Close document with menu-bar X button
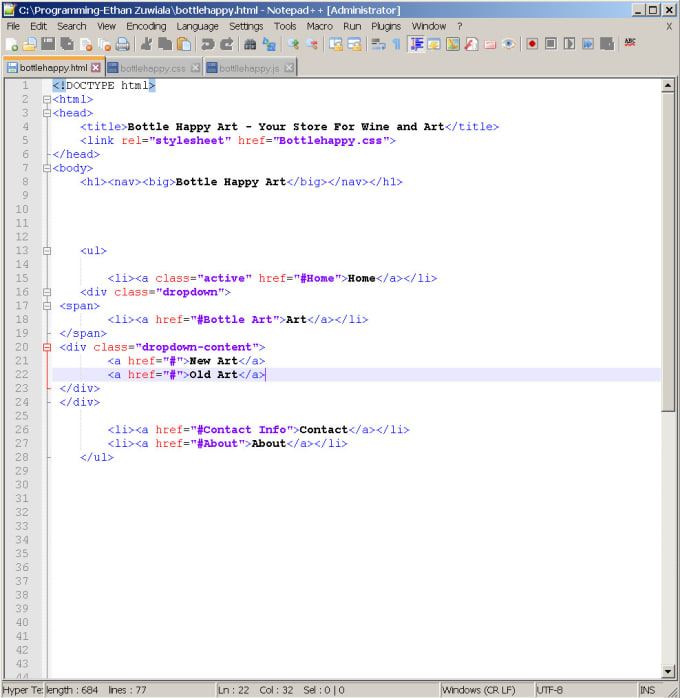Screen dimensions: 680x698 669,27
